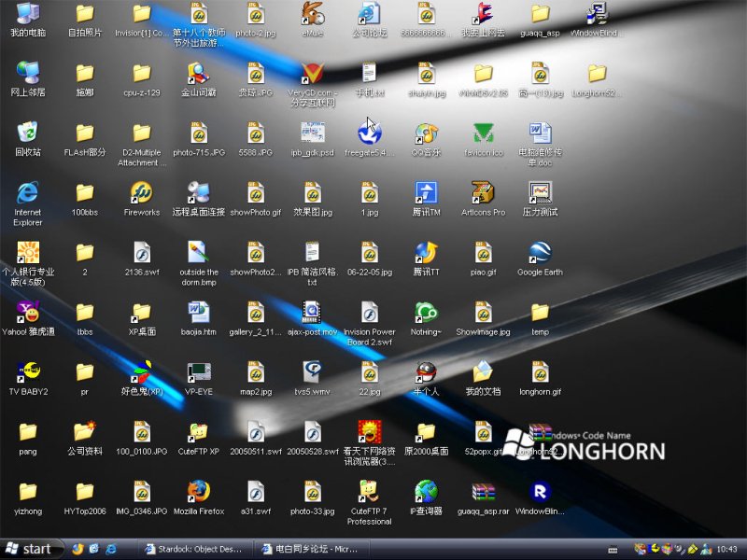This screenshot has width=747, height=560.
Task: Select the ipb_gdk.psd file
Action: coord(312,133)
